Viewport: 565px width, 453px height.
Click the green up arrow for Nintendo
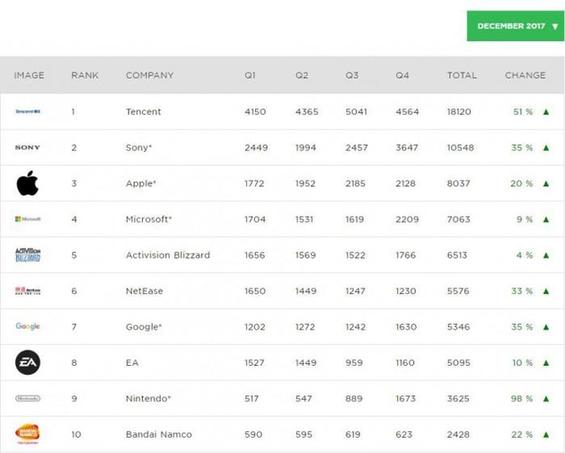(546, 399)
